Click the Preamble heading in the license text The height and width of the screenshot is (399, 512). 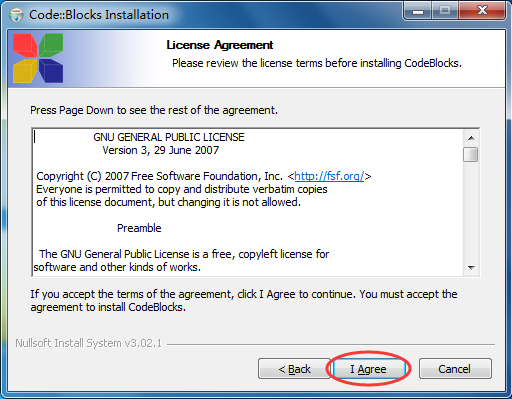pos(139,228)
